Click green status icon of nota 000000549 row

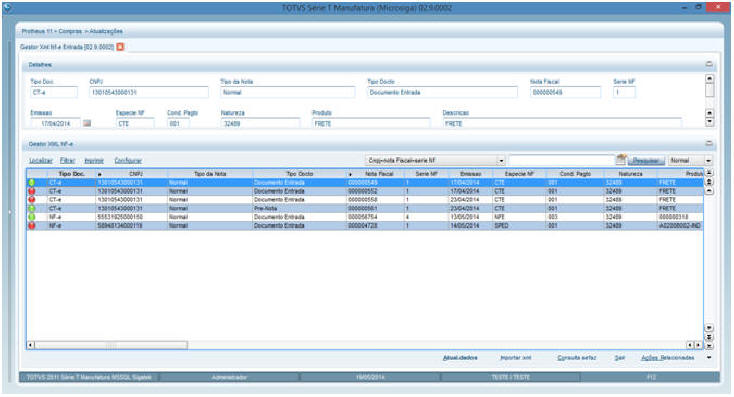click(x=32, y=183)
